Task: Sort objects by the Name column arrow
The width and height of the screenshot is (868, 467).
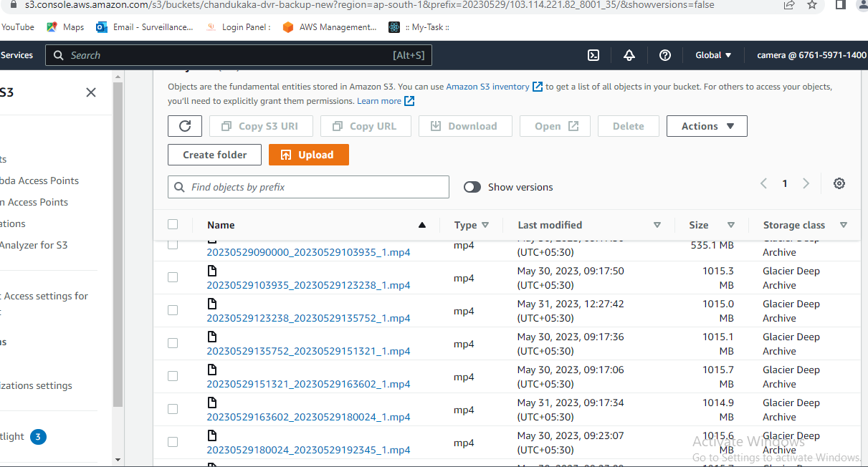Action: pos(422,225)
